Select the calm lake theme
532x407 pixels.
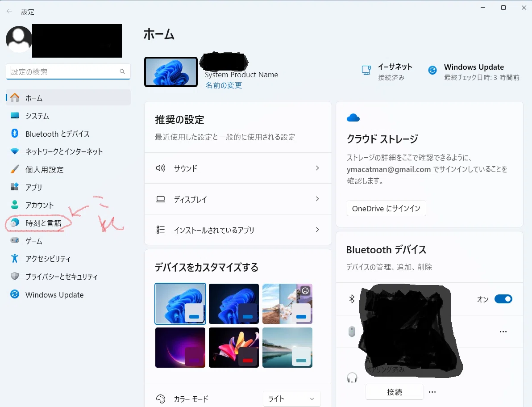click(x=287, y=348)
